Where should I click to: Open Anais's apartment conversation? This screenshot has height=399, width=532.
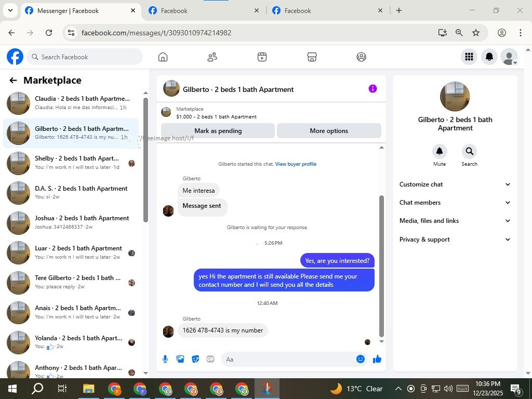tap(71, 312)
